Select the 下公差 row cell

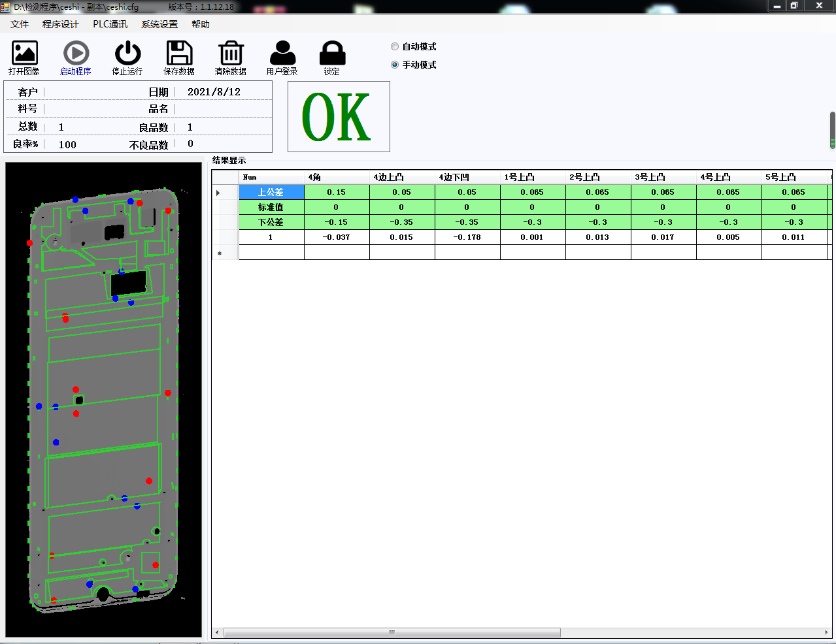(271, 222)
